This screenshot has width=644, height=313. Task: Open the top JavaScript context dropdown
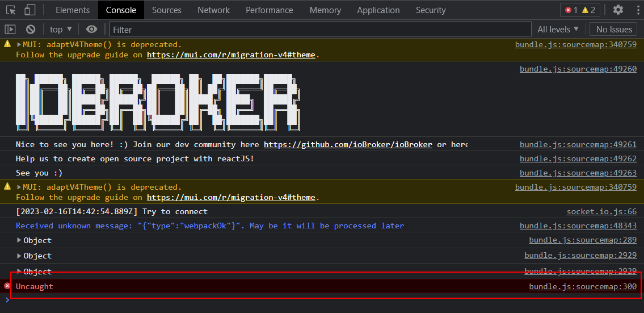[61, 29]
